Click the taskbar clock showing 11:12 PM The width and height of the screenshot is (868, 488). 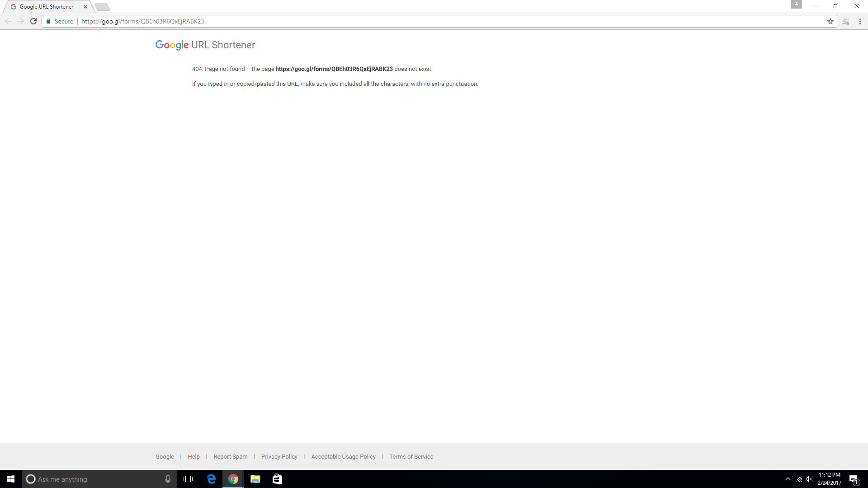pyautogui.click(x=830, y=479)
